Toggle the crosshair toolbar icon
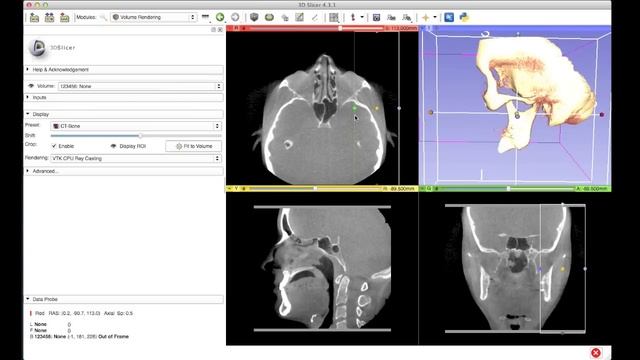640x360 pixels. 425,17
